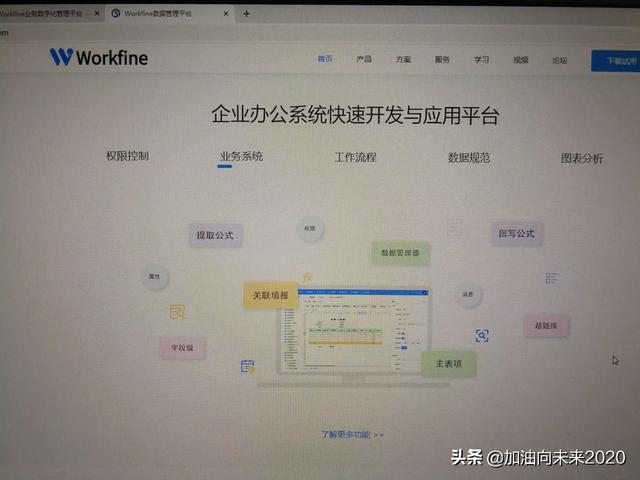Click the 回写公式 tag
The height and width of the screenshot is (480, 640).
517,233
